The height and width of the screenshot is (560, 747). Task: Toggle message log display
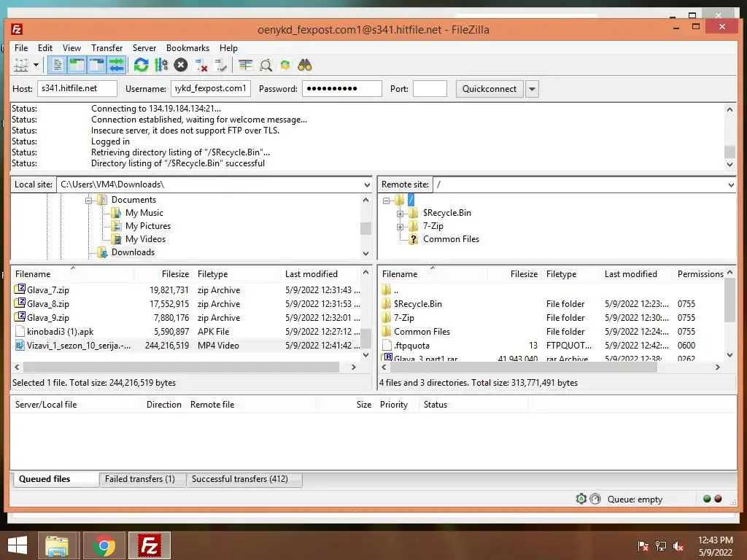coord(57,65)
